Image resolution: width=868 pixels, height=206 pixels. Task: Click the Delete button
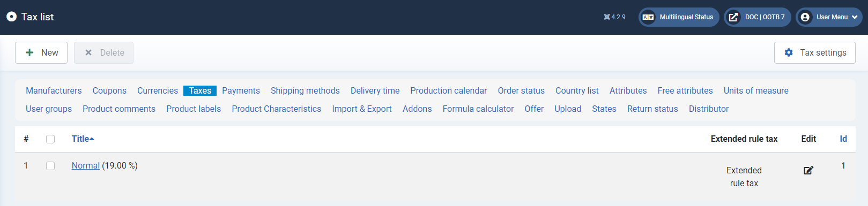coord(103,52)
